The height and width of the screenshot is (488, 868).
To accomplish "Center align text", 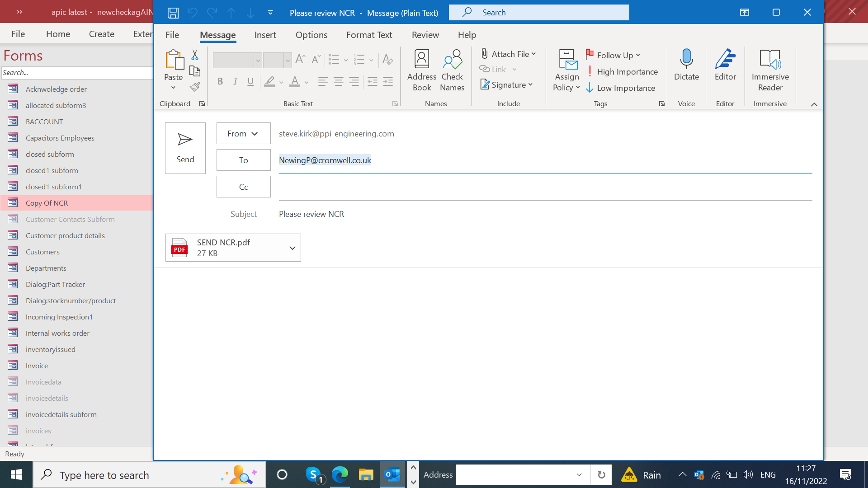I will 339,82.
